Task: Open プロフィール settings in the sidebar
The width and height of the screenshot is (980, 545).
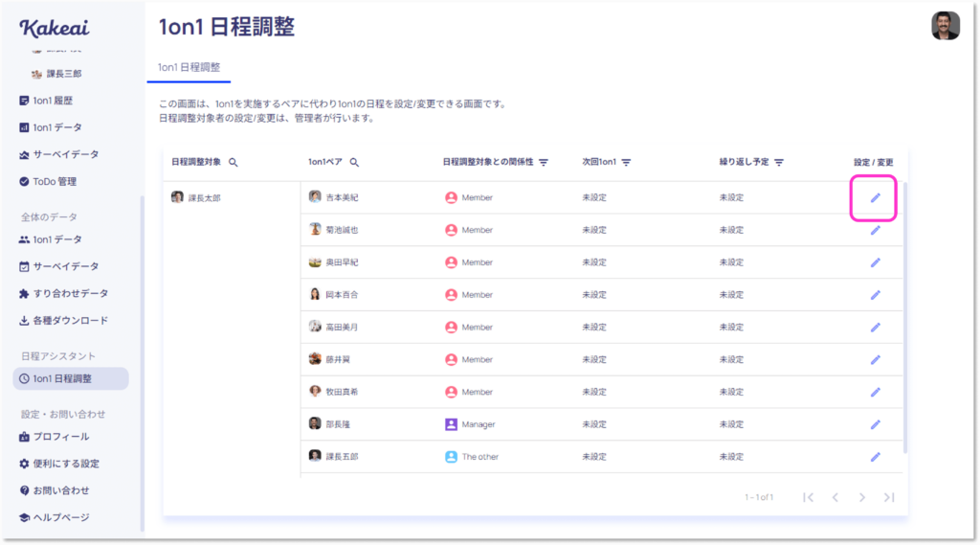Action: point(60,437)
